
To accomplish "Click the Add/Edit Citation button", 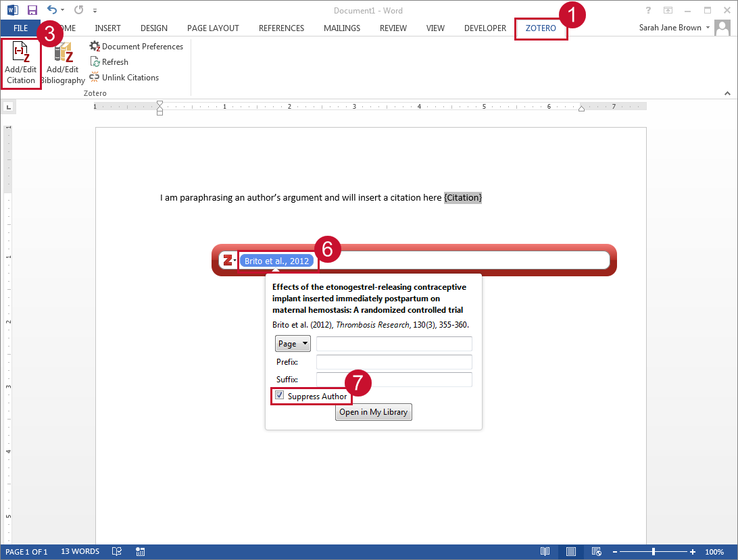I will pyautogui.click(x=21, y=63).
